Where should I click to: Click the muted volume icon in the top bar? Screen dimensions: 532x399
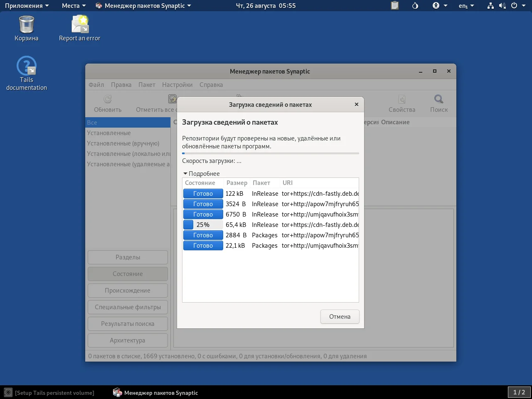click(x=502, y=6)
